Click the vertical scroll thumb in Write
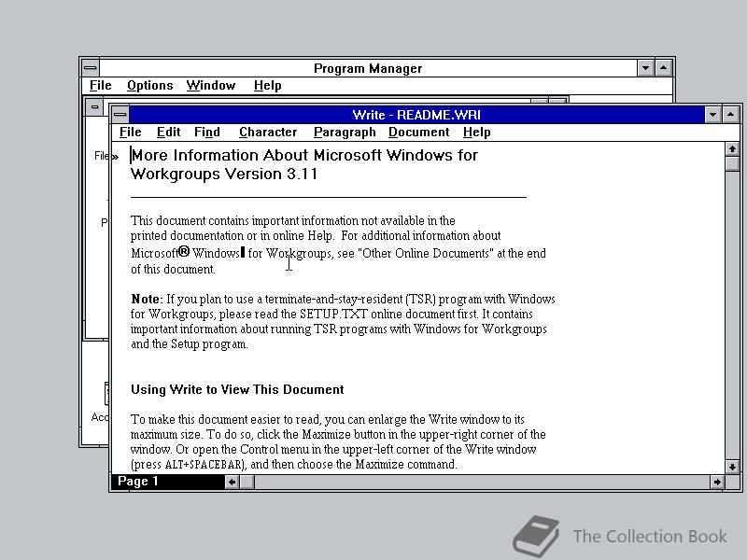The image size is (747, 560). 732,163
